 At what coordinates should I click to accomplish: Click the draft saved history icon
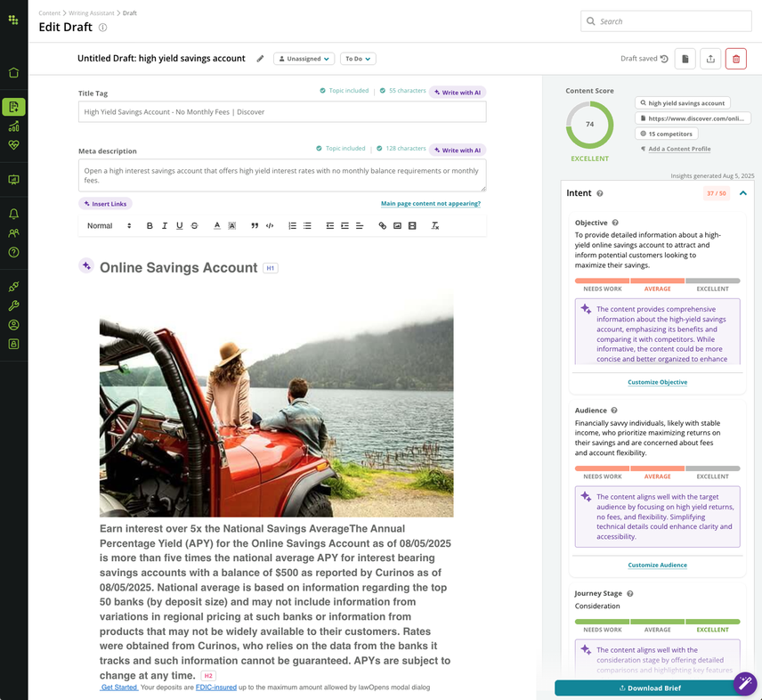664,59
